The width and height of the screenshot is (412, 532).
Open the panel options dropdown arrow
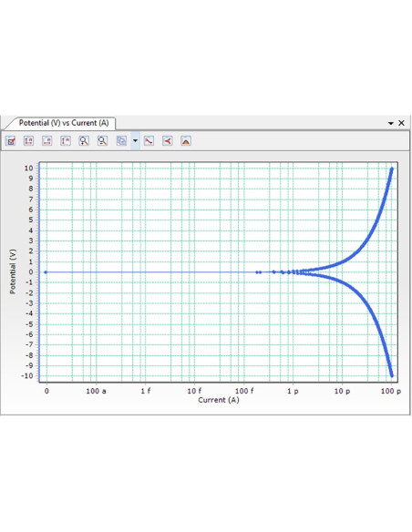391,123
